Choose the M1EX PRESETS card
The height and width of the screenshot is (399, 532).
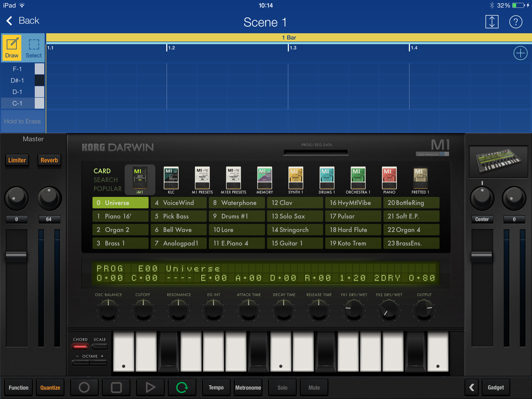tap(234, 180)
